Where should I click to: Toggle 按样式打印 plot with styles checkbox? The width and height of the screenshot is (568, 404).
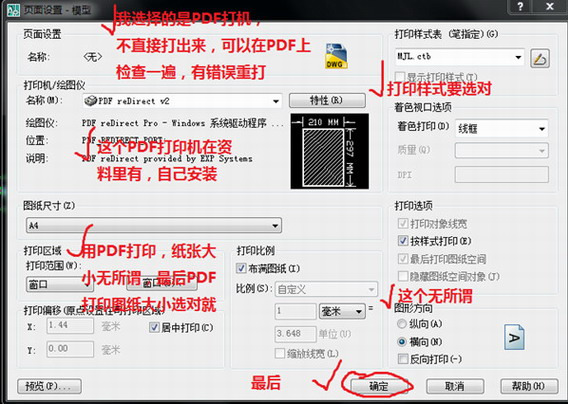pyautogui.click(x=403, y=241)
